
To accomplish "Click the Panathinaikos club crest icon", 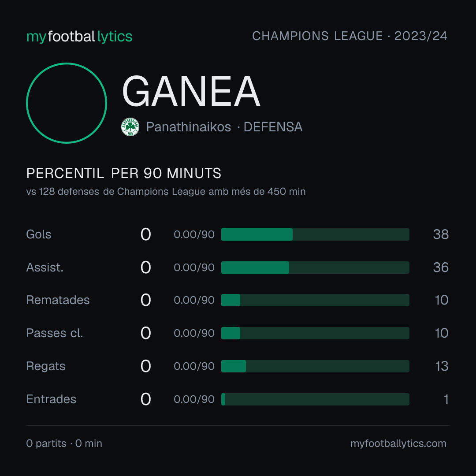I will tap(130, 127).
